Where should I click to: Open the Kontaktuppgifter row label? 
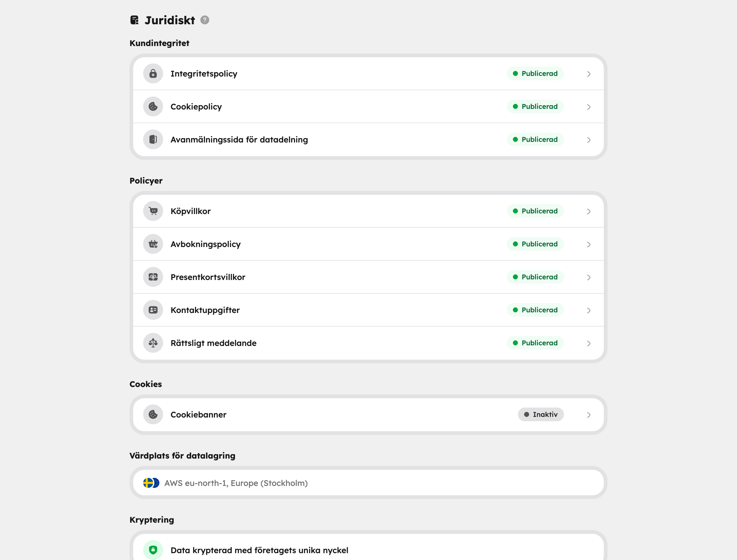(x=205, y=310)
